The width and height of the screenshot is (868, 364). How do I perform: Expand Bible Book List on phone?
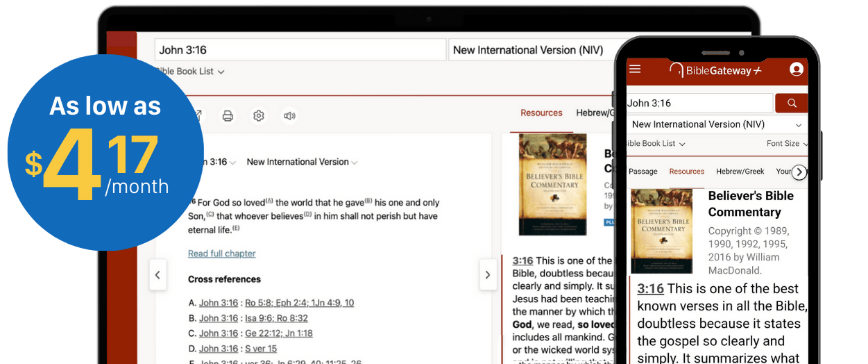click(x=656, y=144)
